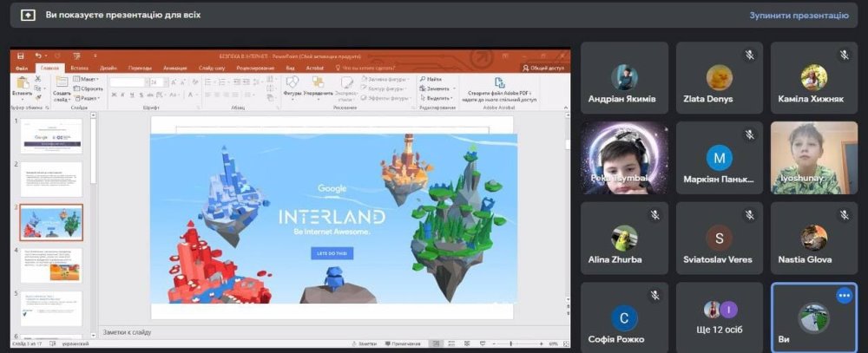The image size is (868, 353).
Task: Switch to the Вставка tab
Action: click(79, 68)
